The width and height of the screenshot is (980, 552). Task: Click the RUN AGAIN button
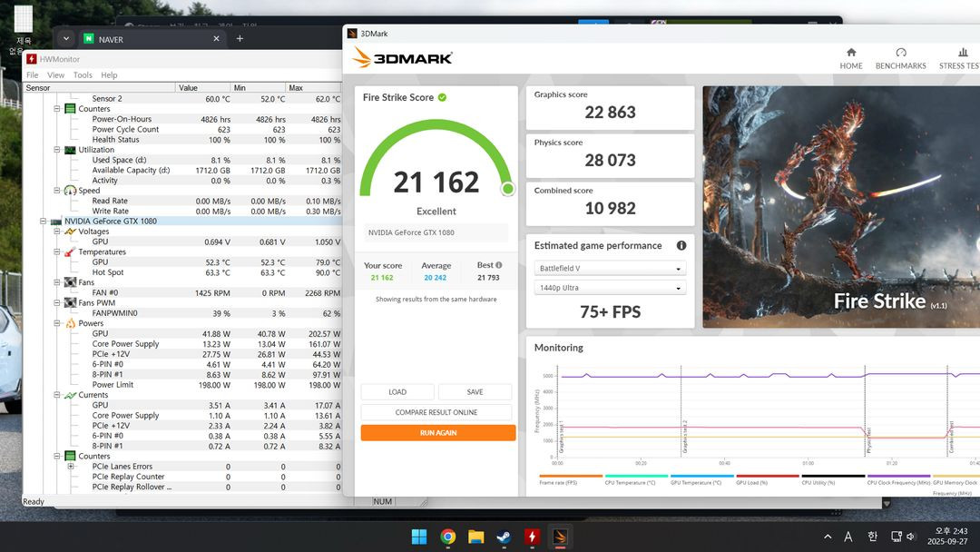[437, 432]
